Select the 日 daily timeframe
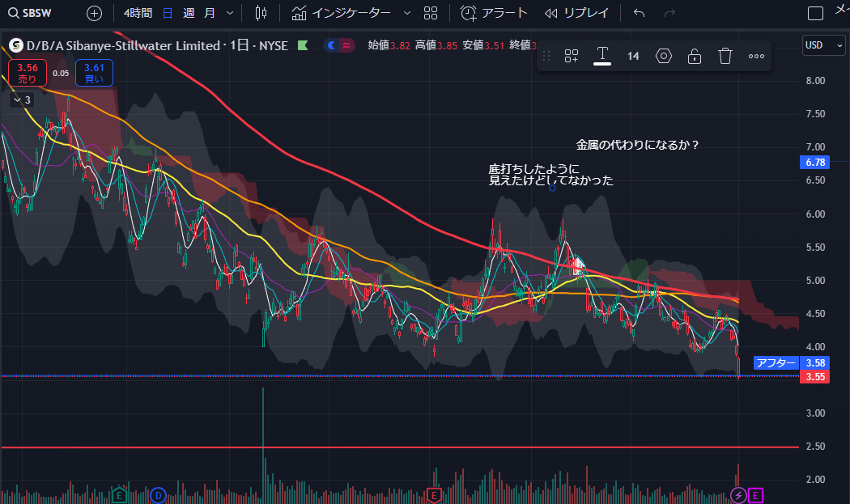Screen dimensions: 850x504 (x=168, y=13)
